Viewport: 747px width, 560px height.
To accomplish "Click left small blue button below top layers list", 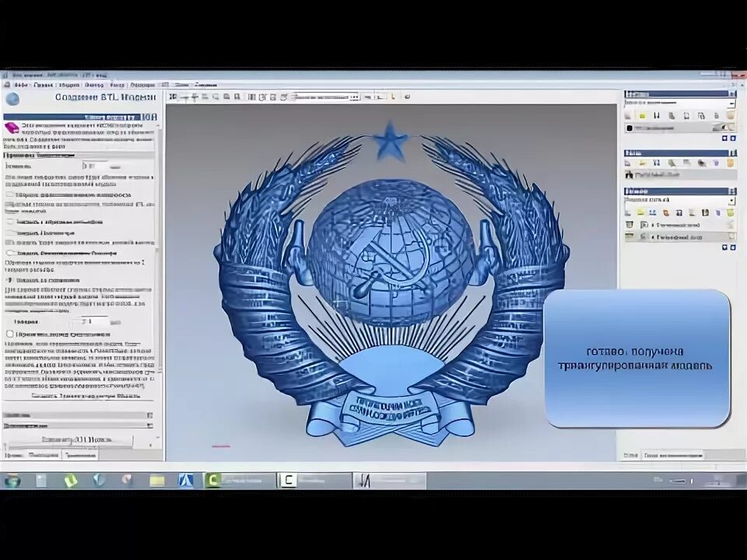I will [x=724, y=138].
